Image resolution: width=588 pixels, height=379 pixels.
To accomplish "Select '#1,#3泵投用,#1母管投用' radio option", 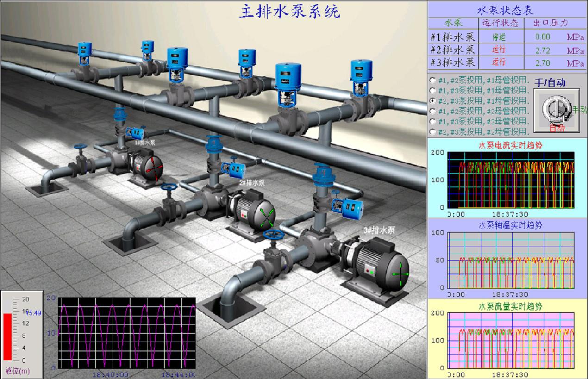I will (433, 90).
